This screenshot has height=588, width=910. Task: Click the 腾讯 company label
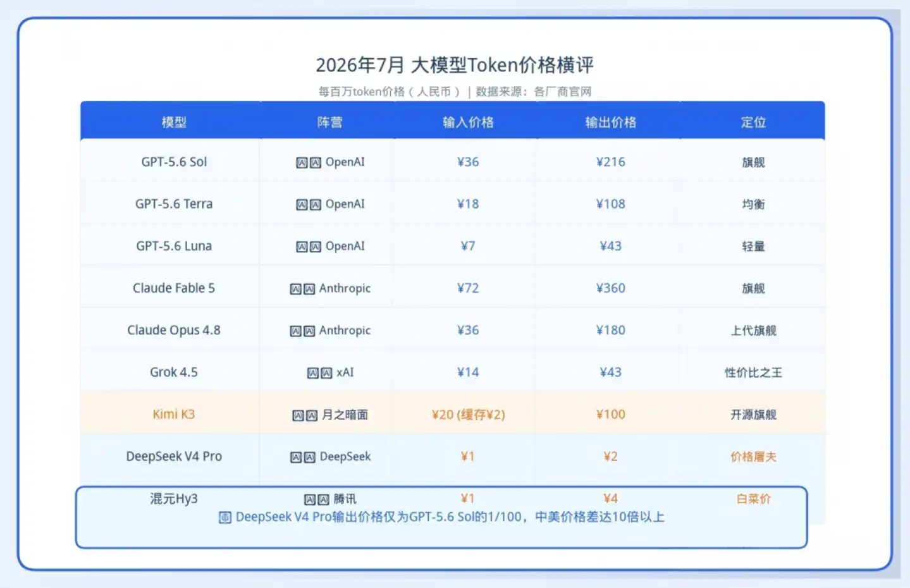point(345,499)
